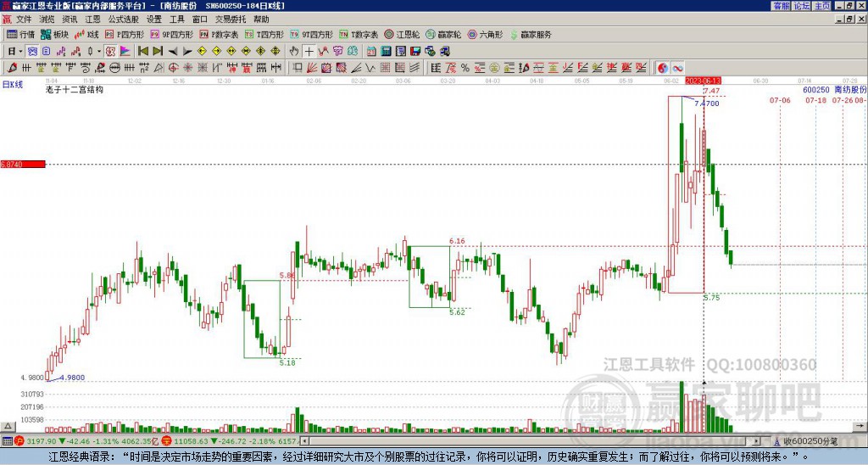Viewport: 868px width, 465px height.
Task: Click the 11058.63 index value in status bar
Action: tap(189, 441)
